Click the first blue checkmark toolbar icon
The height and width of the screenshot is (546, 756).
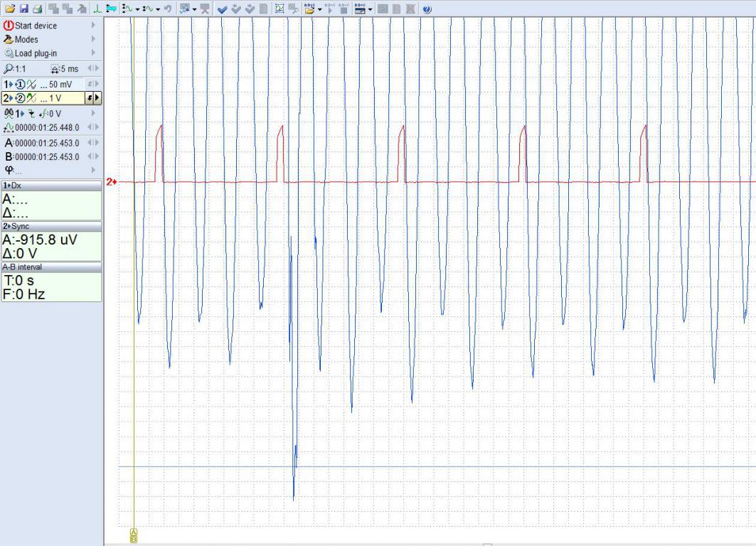tap(223, 9)
